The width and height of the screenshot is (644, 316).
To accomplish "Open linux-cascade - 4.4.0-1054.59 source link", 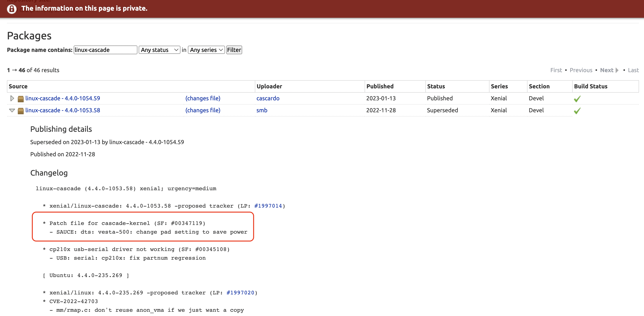I will point(63,98).
